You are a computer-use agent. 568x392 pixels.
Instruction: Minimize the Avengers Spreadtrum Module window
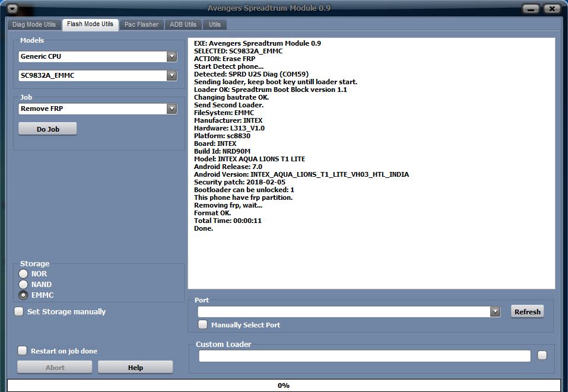pyautogui.click(x=531, y=8)
